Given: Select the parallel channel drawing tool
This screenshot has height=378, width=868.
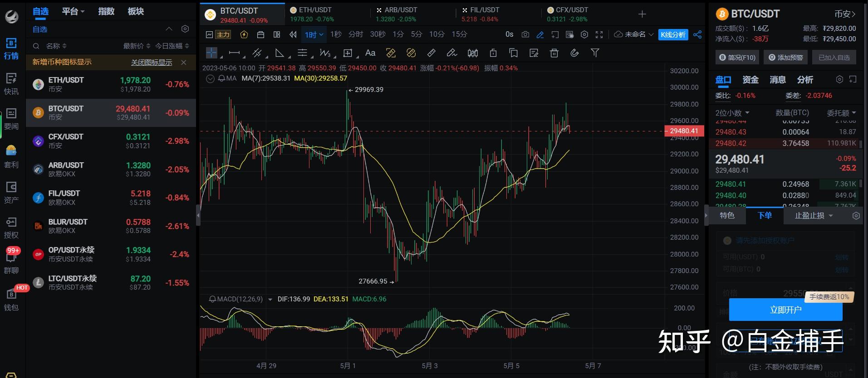Looking at the screenshot, I should click(x=257, y=53).
